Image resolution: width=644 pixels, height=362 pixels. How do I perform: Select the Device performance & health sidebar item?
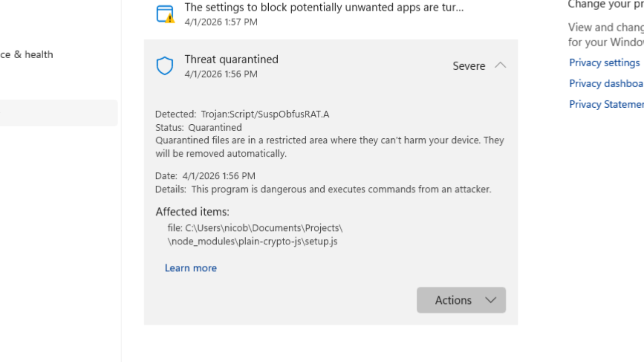point(27,54)
